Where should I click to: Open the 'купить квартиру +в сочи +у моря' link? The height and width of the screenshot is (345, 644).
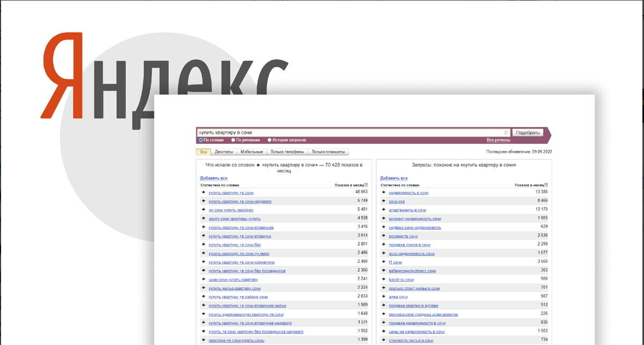click(x=239, y=253)
